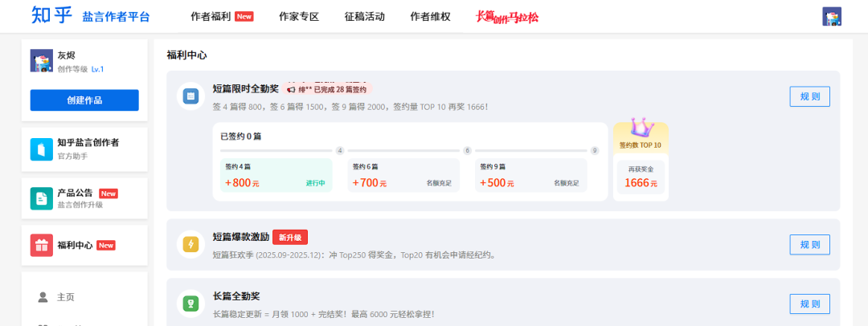Click the 福利中心 red gift icon
The image size is (868, 326).
42,245
